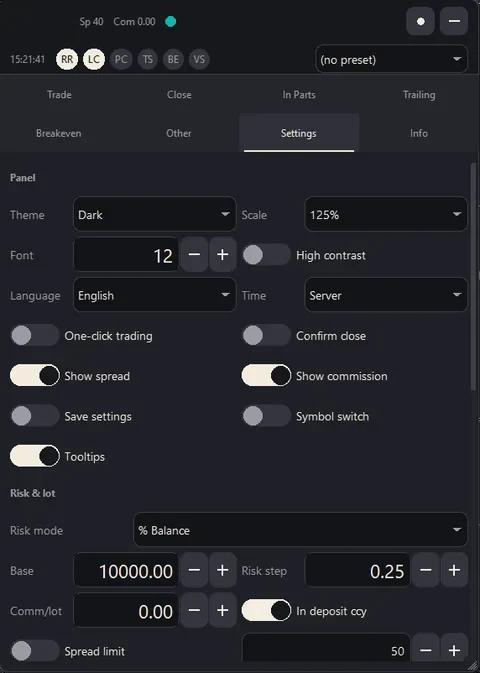Decrease Risk step with minus button
Screen dimensions: 480x673
pos(425,570)
